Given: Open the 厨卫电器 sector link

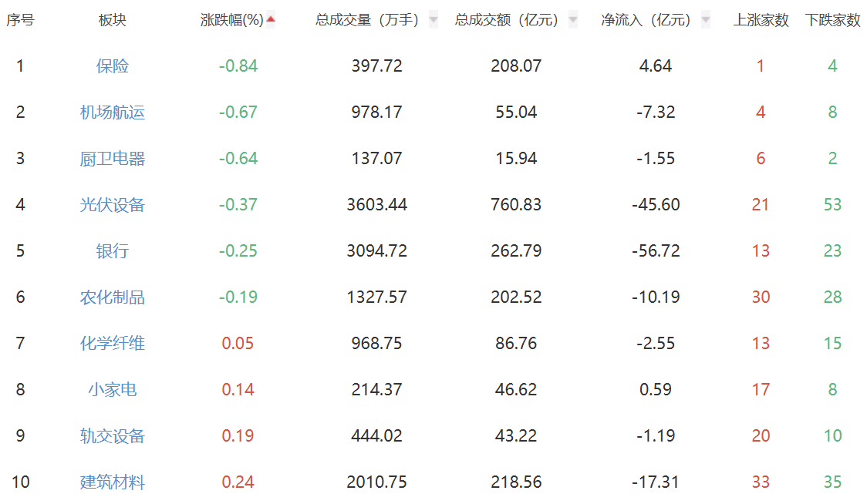Looking at the screenshot, I should (x=113, y=159).
